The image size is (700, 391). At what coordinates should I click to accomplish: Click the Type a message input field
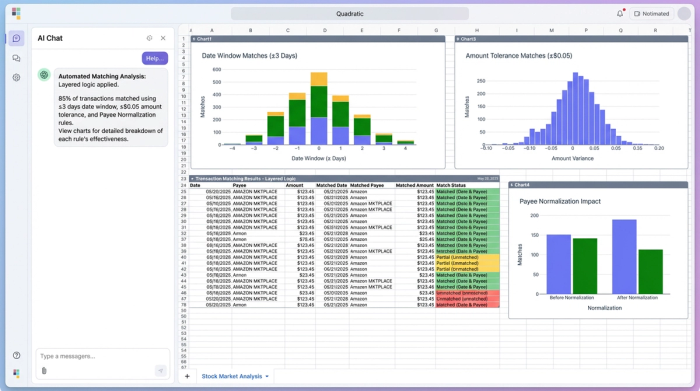click(103, 356)
